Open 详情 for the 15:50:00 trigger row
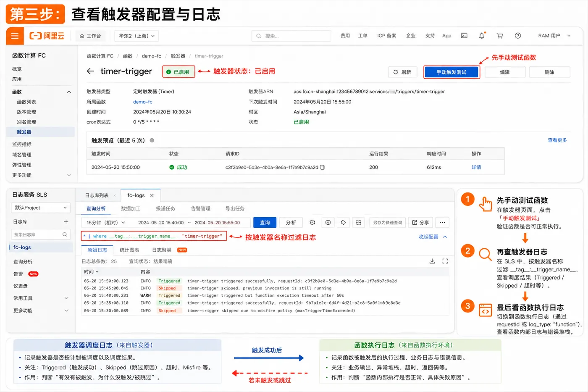 [x=476, y=167]
